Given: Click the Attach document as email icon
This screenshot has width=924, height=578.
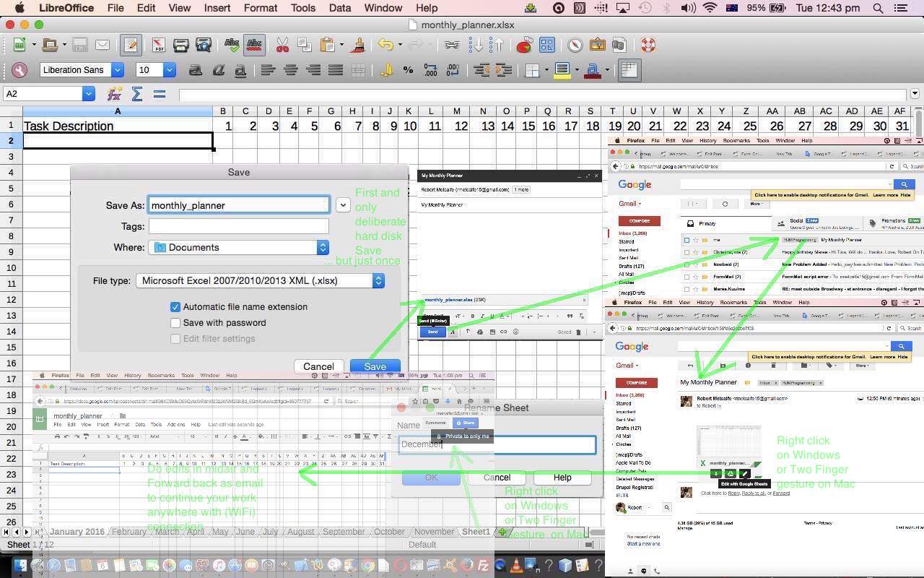Looking at the screenshot, I should (103, 45).
